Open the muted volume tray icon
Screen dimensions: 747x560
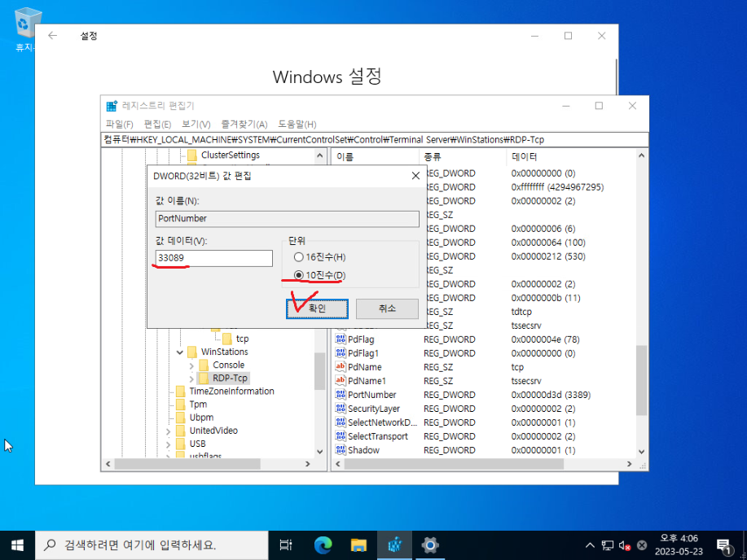625,545
